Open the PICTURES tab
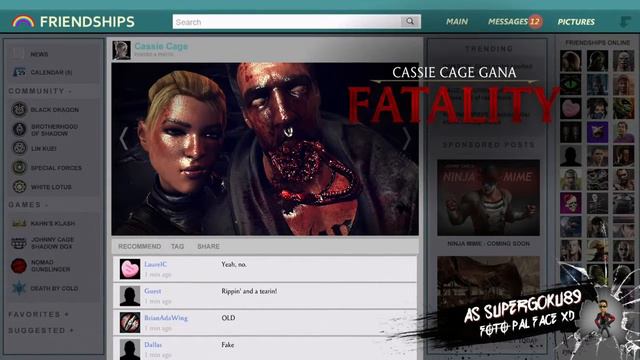640x360 pixels. pos(576,22)
